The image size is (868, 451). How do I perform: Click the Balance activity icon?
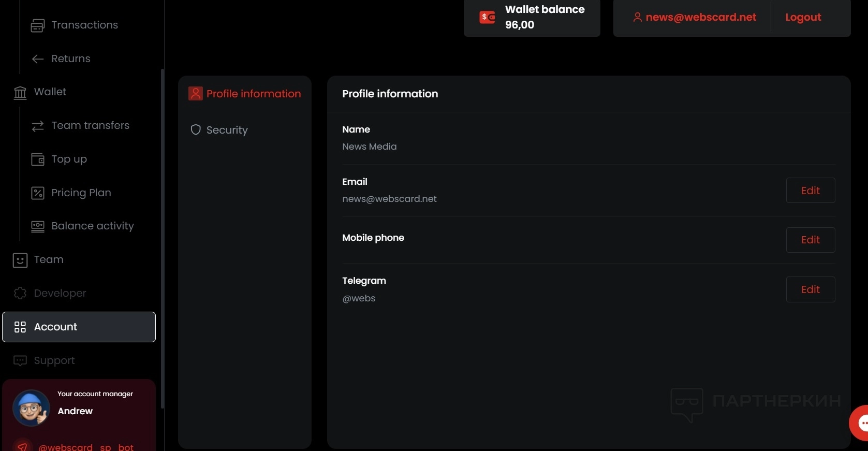[38, 226]
